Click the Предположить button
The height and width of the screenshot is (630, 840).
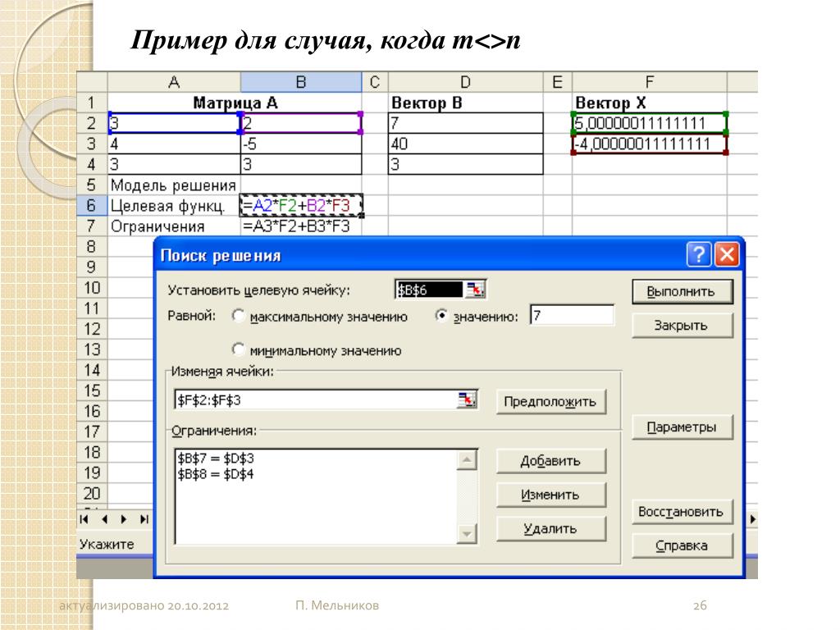(551, 401)
